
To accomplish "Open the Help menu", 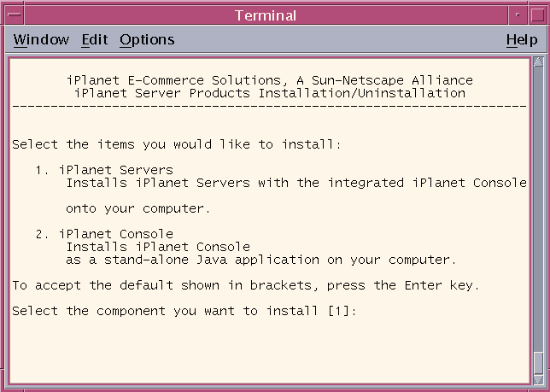I will click(522, 39).
